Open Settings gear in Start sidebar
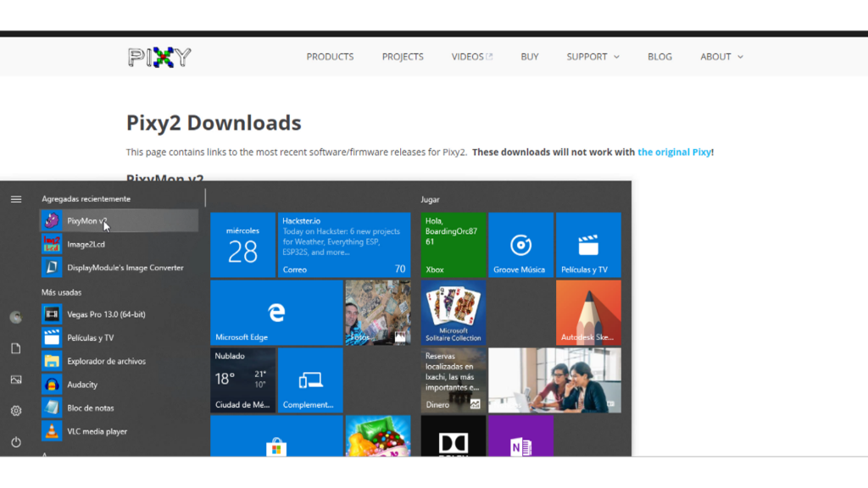868x488 pixels. click(x=16, y=411)
